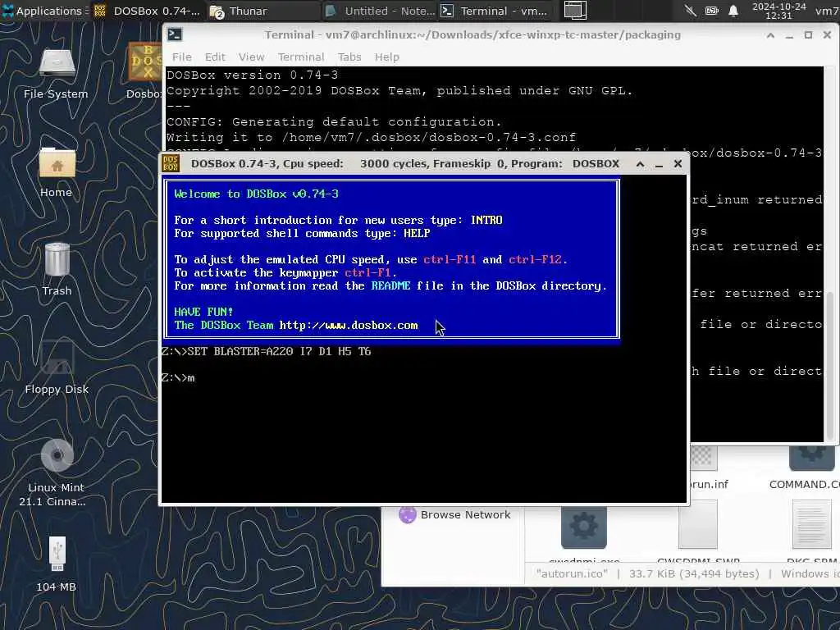
Task: Minimize the Terminal window
Action: [x=789, y=35]
